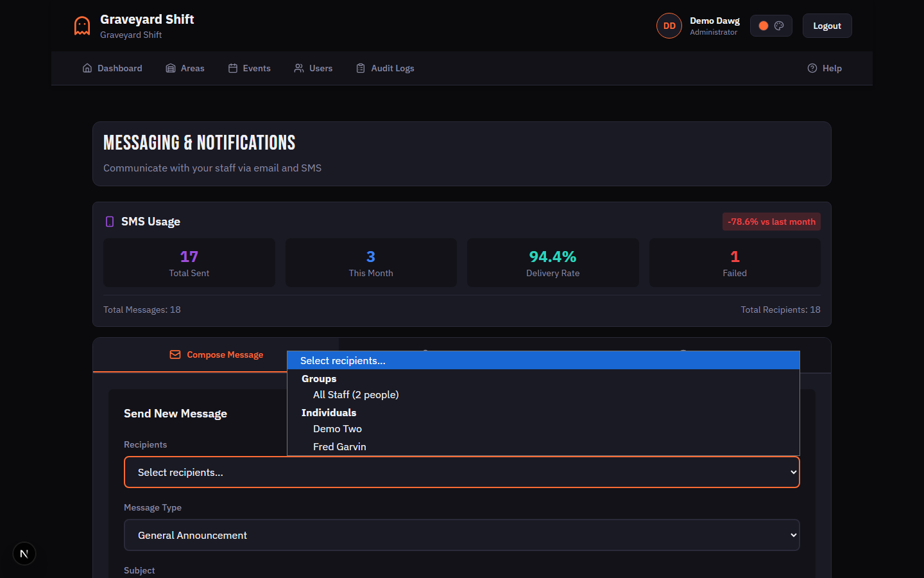The image size is (924, 578).
Task: Click the Next.js dev tools badge
Action: pyautogui.click(x=24, y=554)
